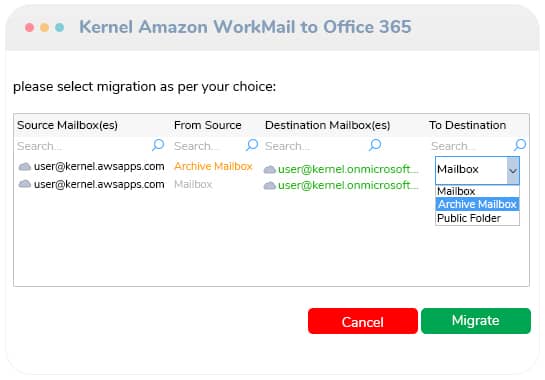
Task: Click cloud icon beside first awsapps source mailbox
Action: pyautogui.click(x=25, y=167)
